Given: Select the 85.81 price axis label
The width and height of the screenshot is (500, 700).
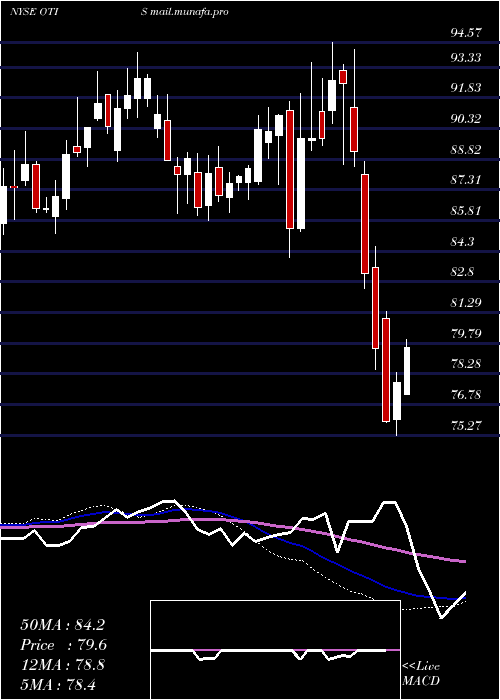Looking at the screenshot, I should pos(467,210).
